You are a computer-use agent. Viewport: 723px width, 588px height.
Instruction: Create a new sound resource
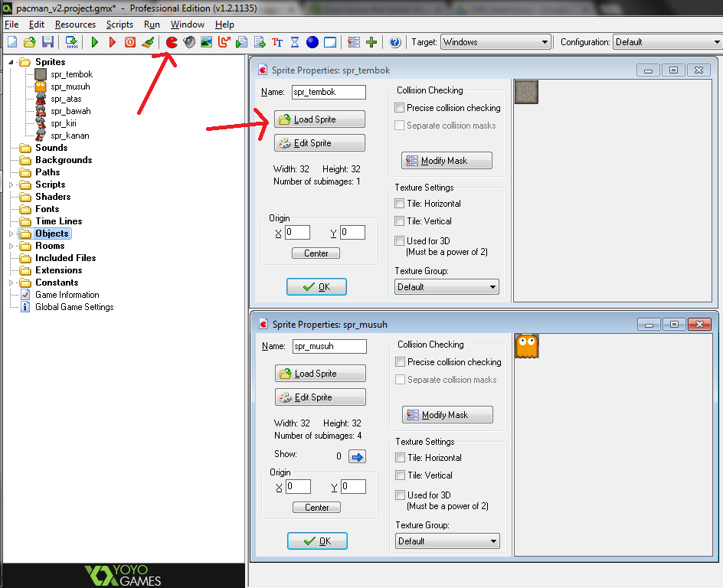coord(188,42)
